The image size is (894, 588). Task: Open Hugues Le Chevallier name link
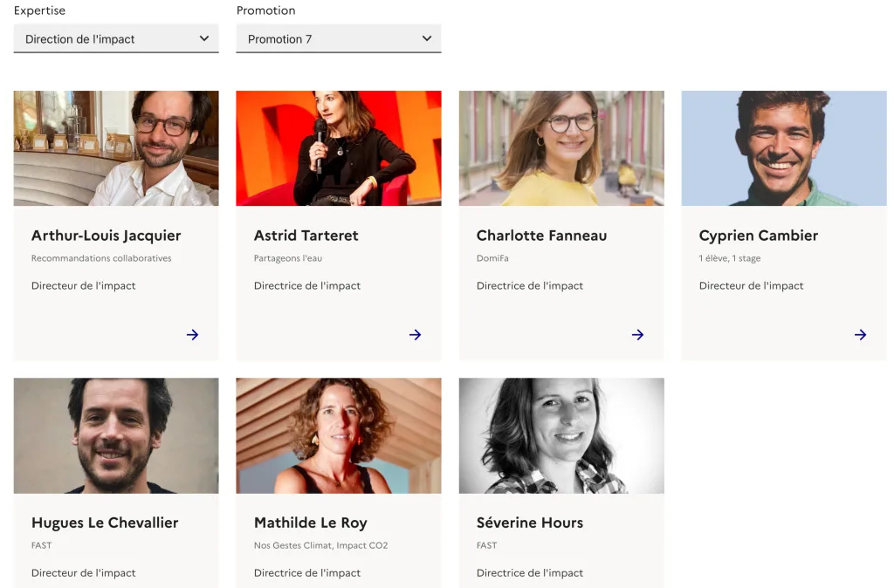pos(105,523)
